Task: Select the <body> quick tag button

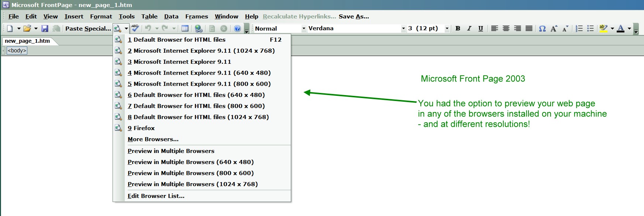Action: (17, 50)
